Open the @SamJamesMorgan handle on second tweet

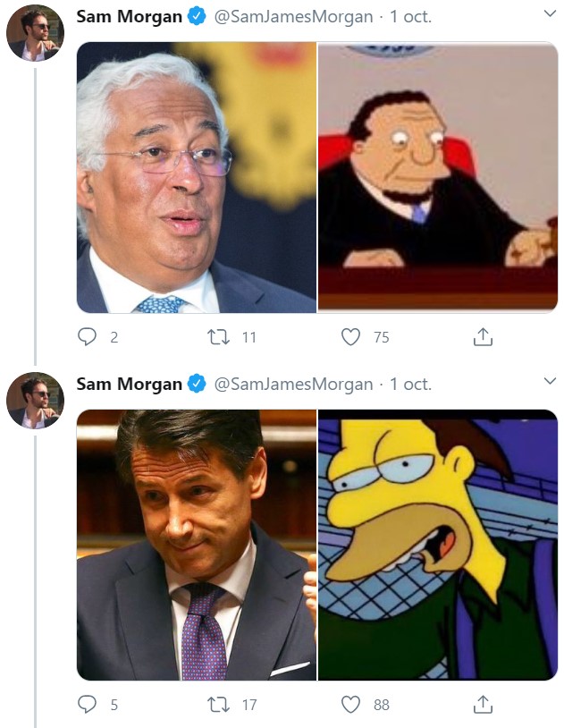293,385
